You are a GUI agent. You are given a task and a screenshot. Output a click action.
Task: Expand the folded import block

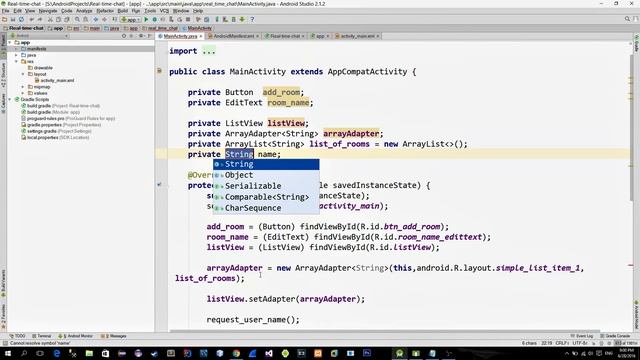(x=209, y=51)
